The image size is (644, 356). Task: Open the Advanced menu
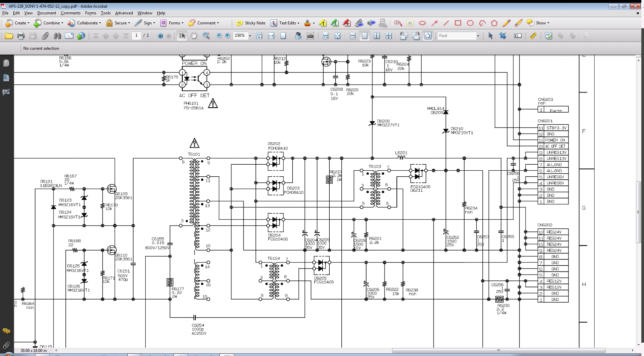[x=124, y=13]
